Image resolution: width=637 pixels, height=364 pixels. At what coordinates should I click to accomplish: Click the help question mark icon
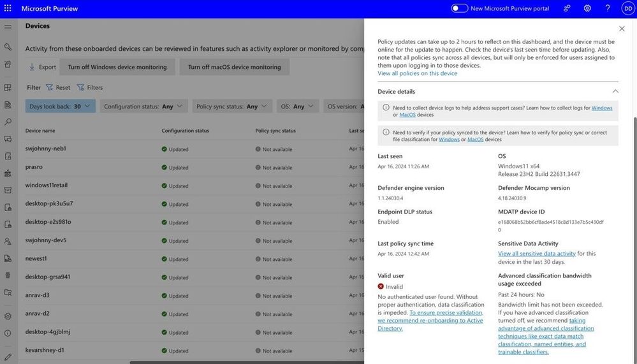tap(607, 8)
